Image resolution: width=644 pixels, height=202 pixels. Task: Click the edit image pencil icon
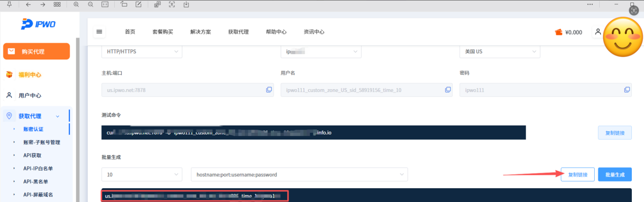pyautogui.click(x=139, y=4)
